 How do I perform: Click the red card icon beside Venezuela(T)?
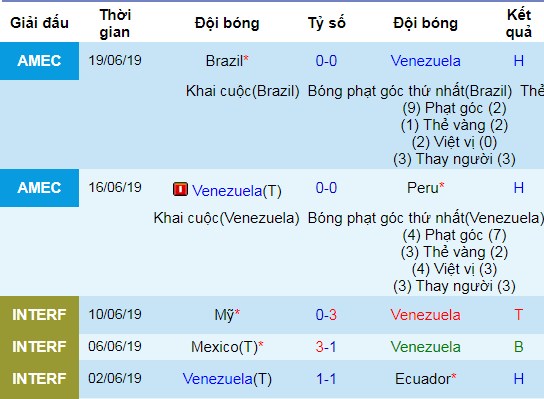pos(180,189)
